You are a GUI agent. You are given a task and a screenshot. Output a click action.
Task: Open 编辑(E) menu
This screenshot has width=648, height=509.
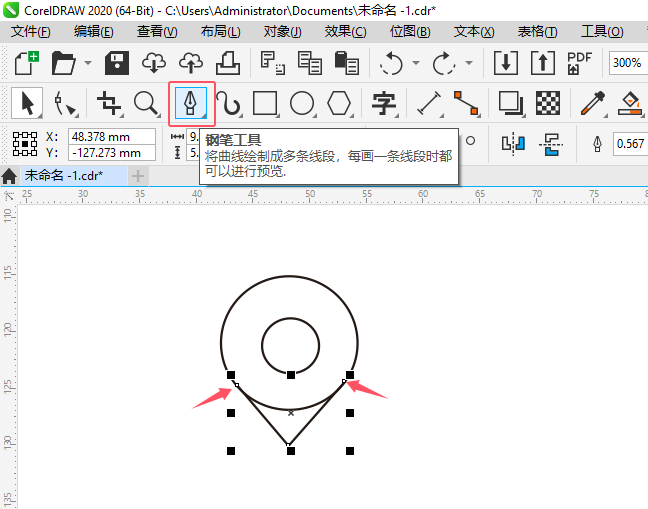pyautogui.click(x=94, y=31)
